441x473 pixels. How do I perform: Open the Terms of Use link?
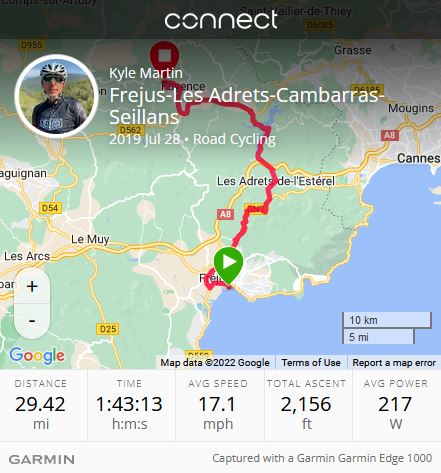tap(311, 362)
